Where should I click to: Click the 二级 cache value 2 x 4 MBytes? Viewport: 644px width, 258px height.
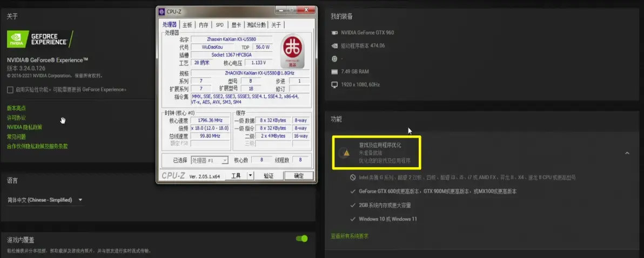(273, 136)
